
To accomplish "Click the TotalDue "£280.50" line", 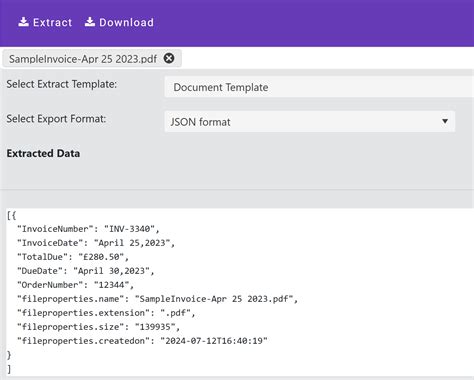I will click(73, 257).
